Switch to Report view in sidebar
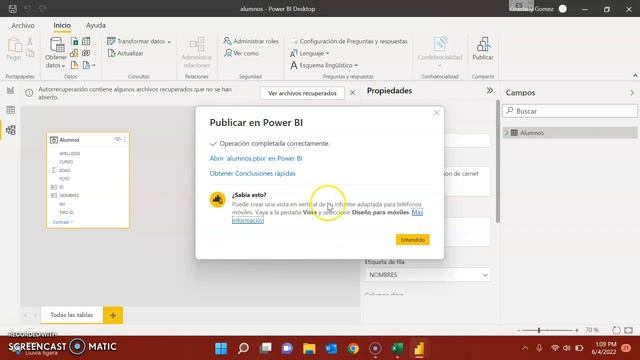640x360 pixels. [x=11, y=91]
